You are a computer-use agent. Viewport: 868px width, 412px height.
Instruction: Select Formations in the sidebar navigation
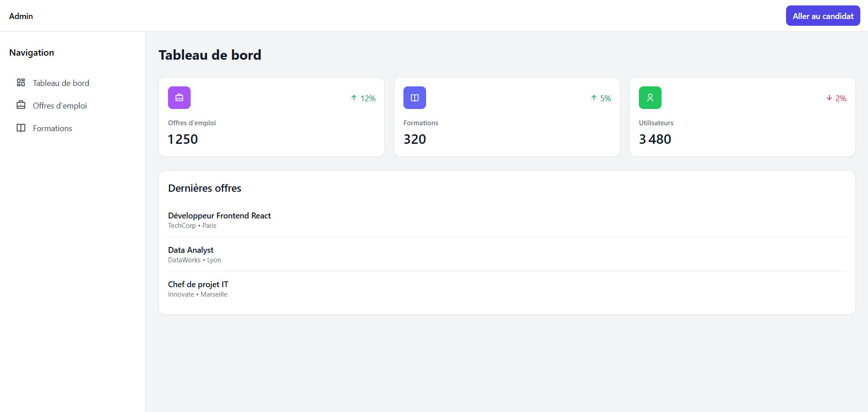point(53,128)
